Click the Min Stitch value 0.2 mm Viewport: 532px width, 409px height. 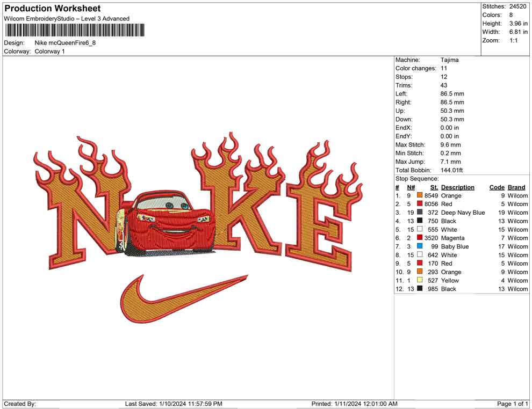click(450, 153)
